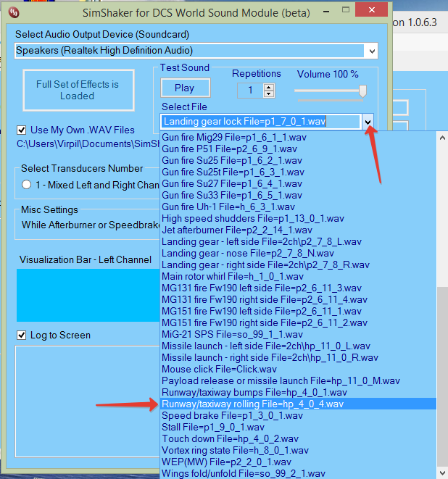Choose Gun fire Su33 from the list
Image resolution: width=448 pixels, height=479 pixels.
pyautogui.click(x=298, y=196)
